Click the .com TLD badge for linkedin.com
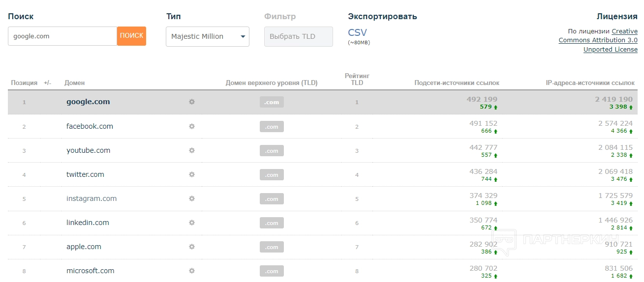 tap(272, 223)
